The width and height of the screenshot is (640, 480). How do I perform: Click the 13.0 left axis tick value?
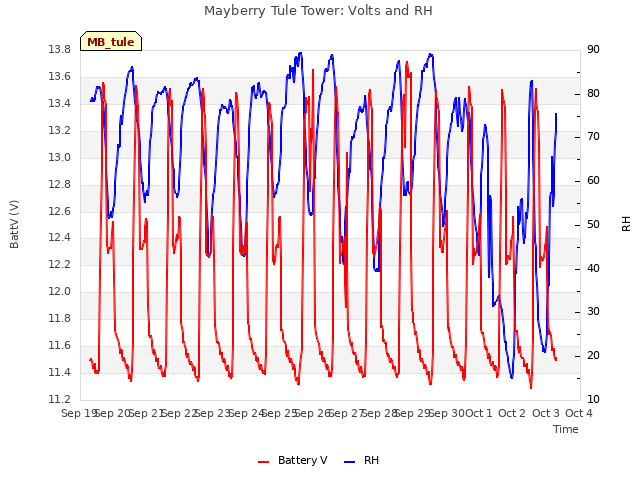pyautogui.click(x=60, y=158)
